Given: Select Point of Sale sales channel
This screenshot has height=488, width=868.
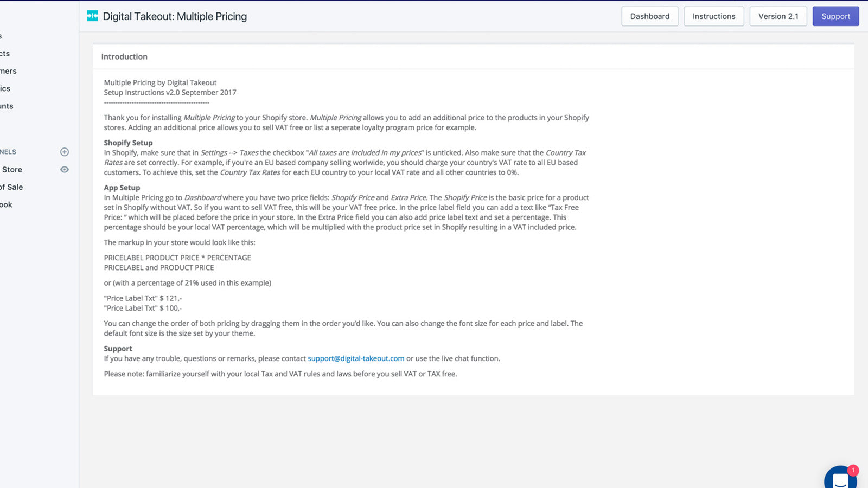Looking at the screenshot, I should 13,187.
